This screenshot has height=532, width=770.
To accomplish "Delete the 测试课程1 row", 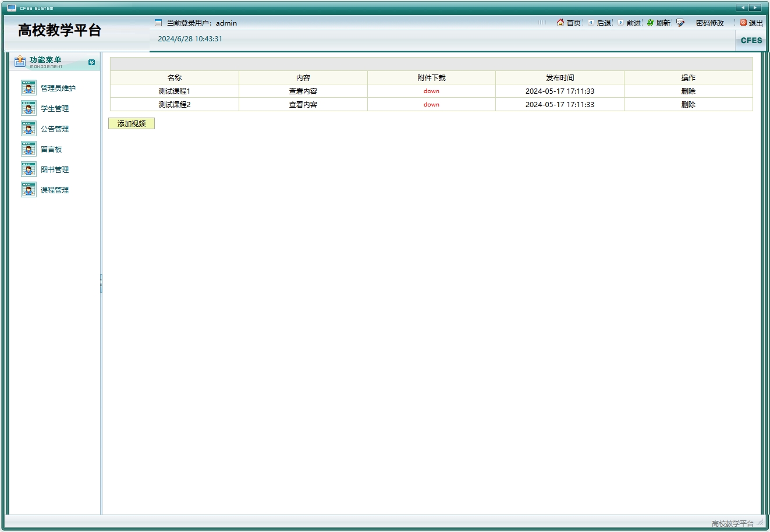I will 688,91.
